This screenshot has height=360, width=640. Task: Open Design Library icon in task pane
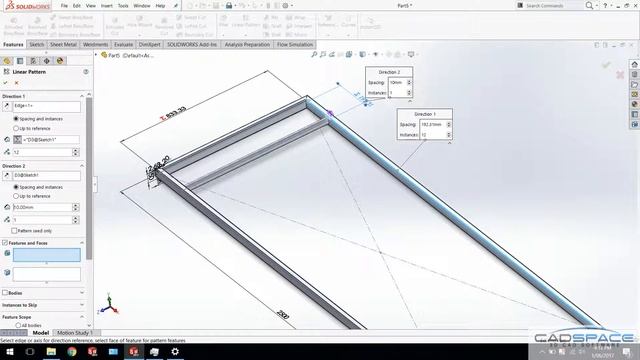pos(634,75)
